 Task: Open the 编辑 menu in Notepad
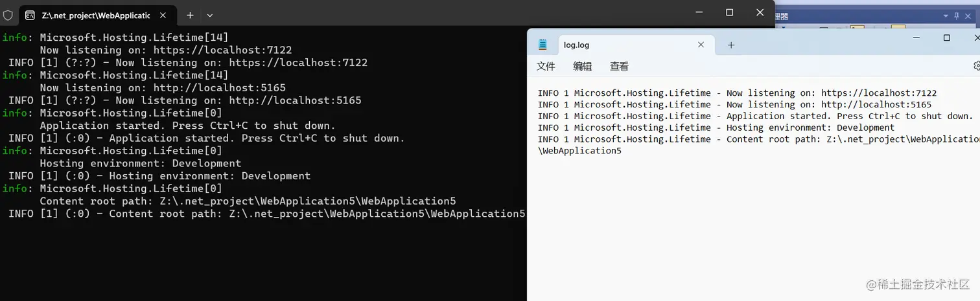(x=583, y=66)
